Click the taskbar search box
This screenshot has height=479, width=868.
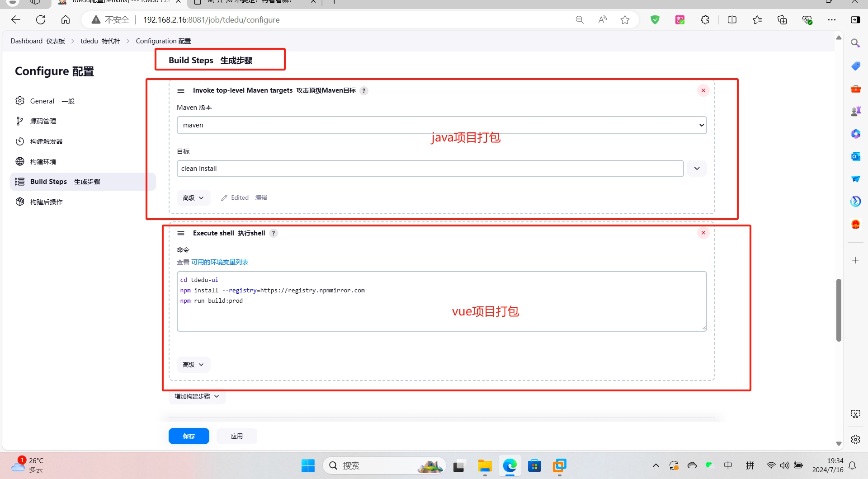pos(384,465)
